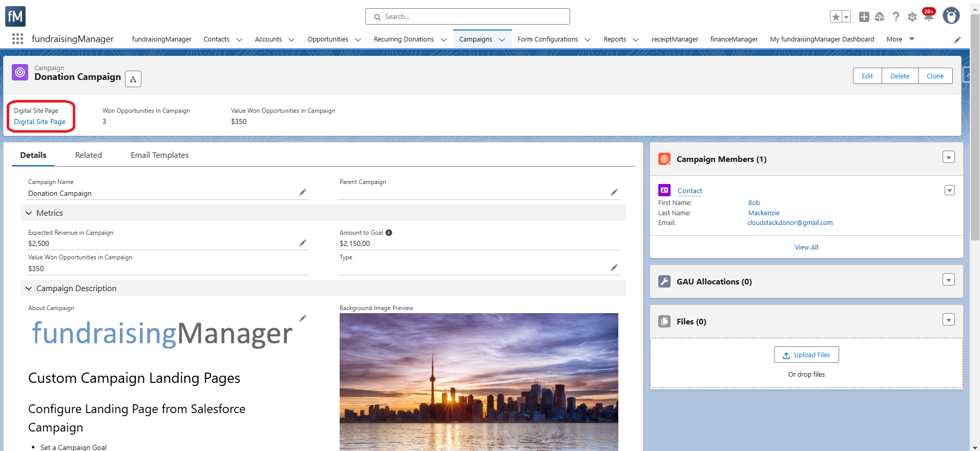Click View All campaign members
The width and height of the screenshot is (980, 451).
tap(806, 247)
